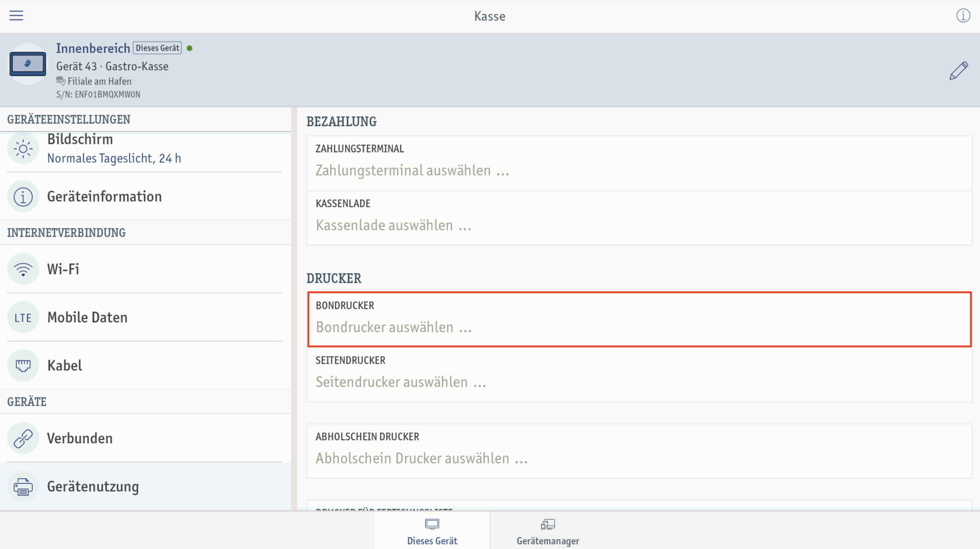This screenshot has height=549, width=980.
Task: Click the GERÄTE section heading
Action: coord(27,402)
